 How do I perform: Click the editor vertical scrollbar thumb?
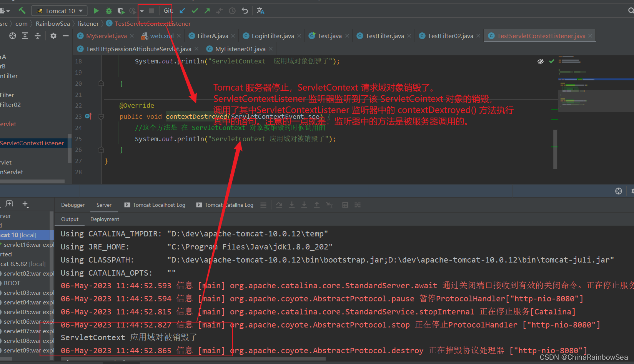555,149
